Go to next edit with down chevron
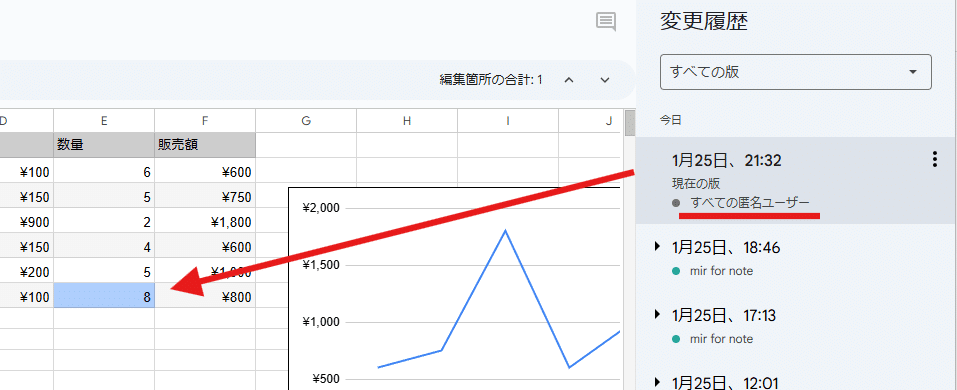957x390 pixels. point(604,80)
